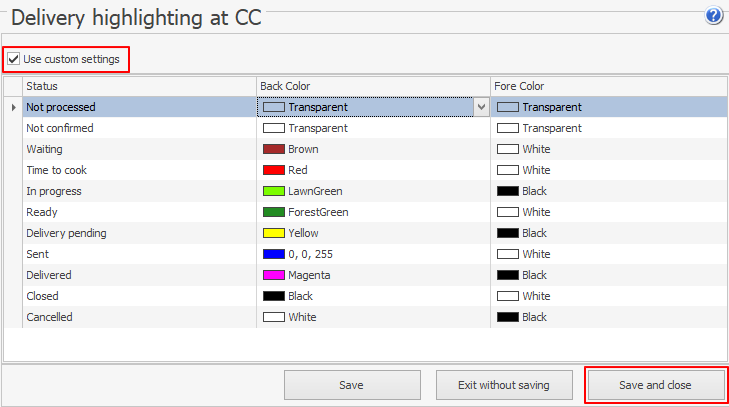The height and width of the screenshot is (407, 729).
Task: Click the blue help question mark icon
Action: (x=713, y=16)
